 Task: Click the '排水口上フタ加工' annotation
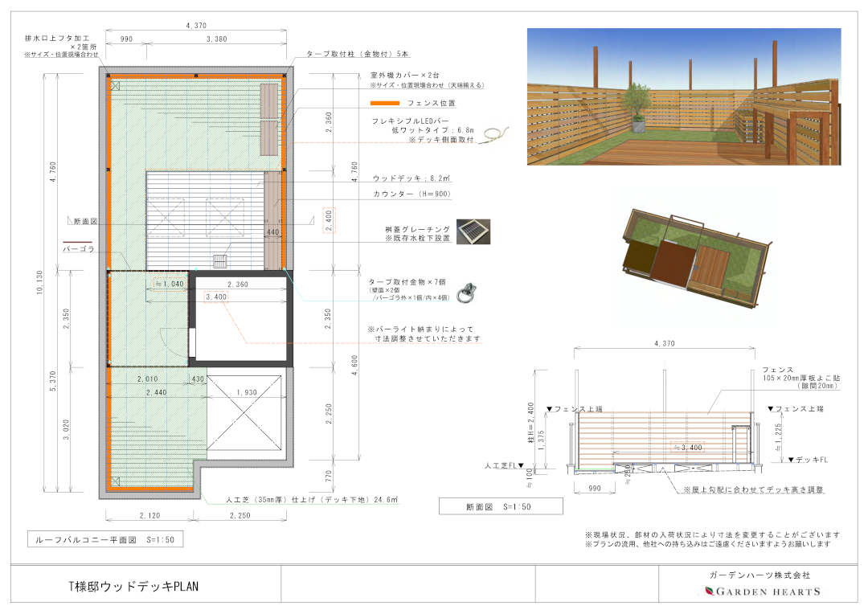57,39
